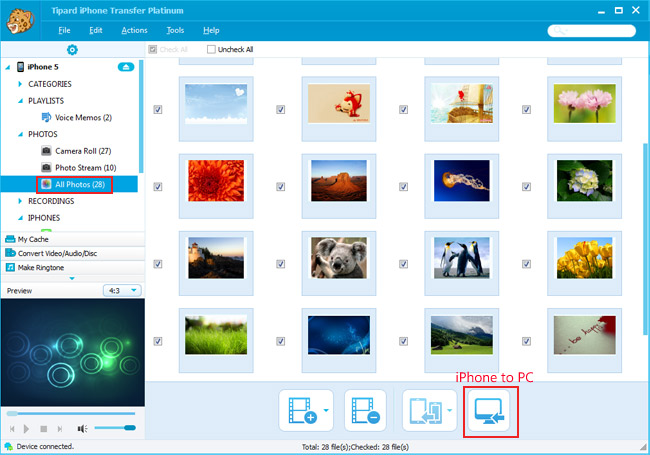Uncheck the blue sky photo checkbox
The image size is (650, 455).
click(158, 109)
